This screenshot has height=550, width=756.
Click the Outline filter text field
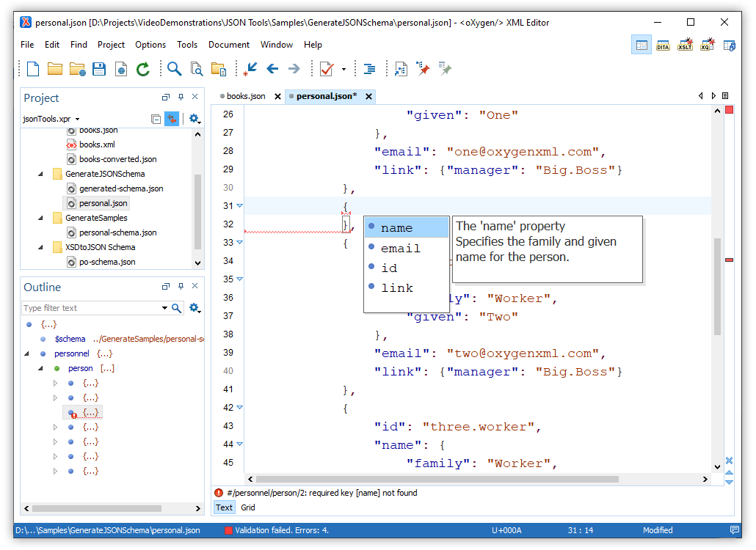[91, 308]
